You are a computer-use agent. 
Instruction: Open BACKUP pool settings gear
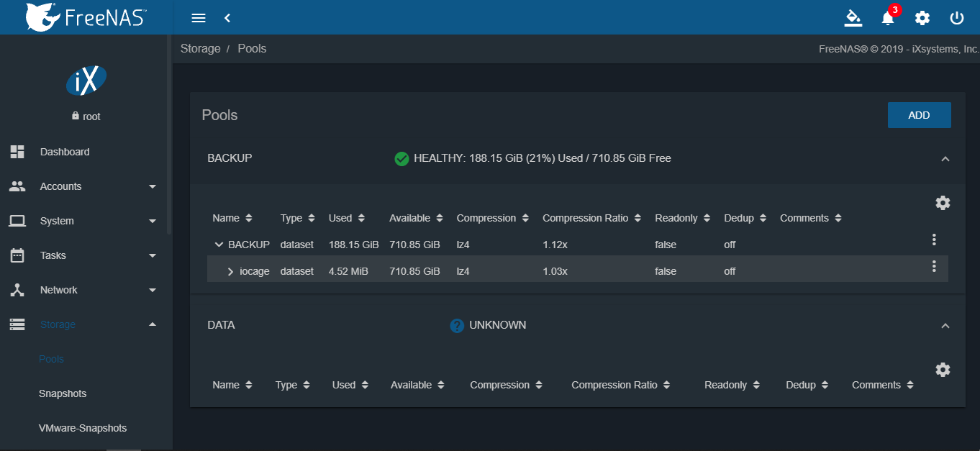click(x=943, y=203)
